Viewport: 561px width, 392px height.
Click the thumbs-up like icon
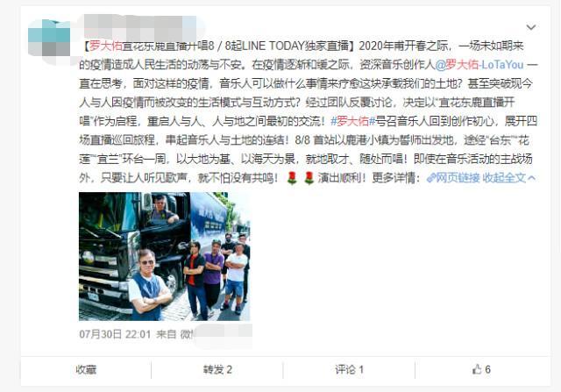coord(477,369)
